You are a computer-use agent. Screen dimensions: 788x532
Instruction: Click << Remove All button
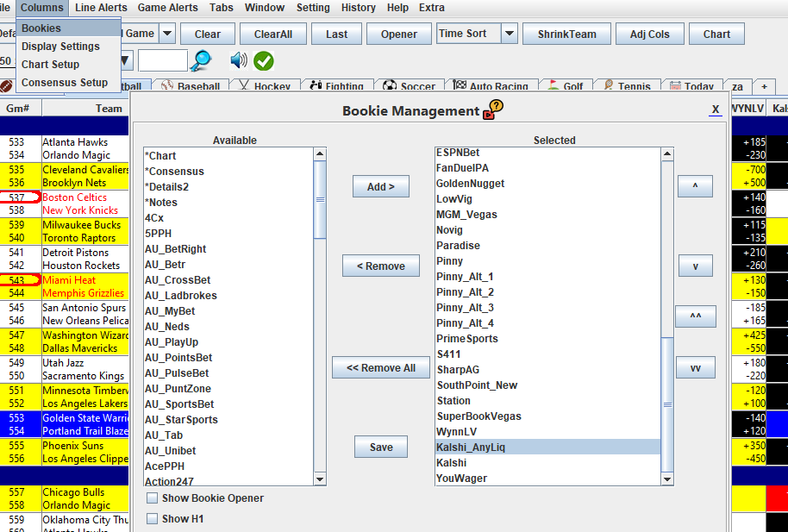tap(381, 367)
